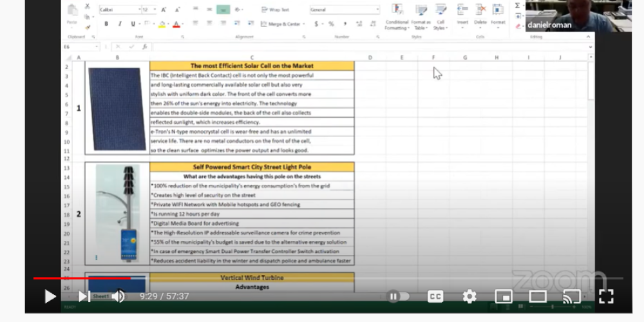Apply the yellow fill color
The height and width of the screenshot is (322, 644).
coord(162,24)
